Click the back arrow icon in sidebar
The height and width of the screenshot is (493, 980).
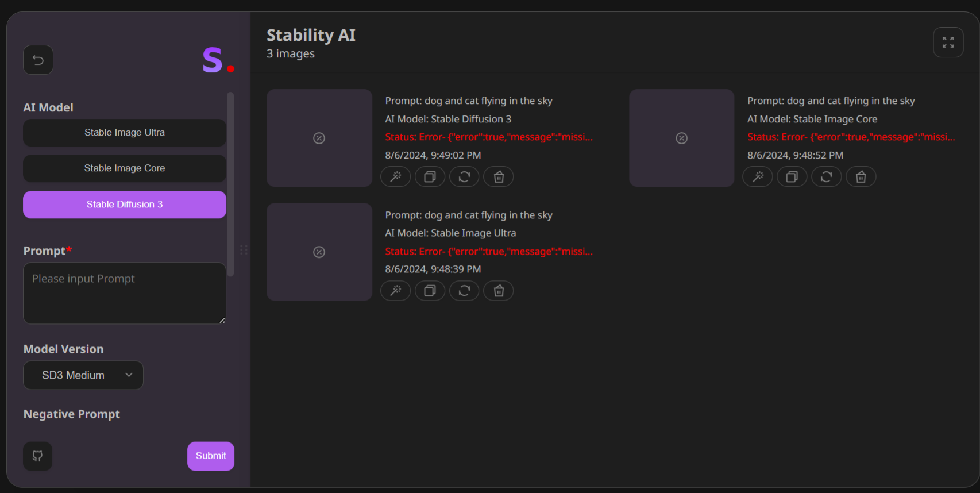[x=38, y=60]
